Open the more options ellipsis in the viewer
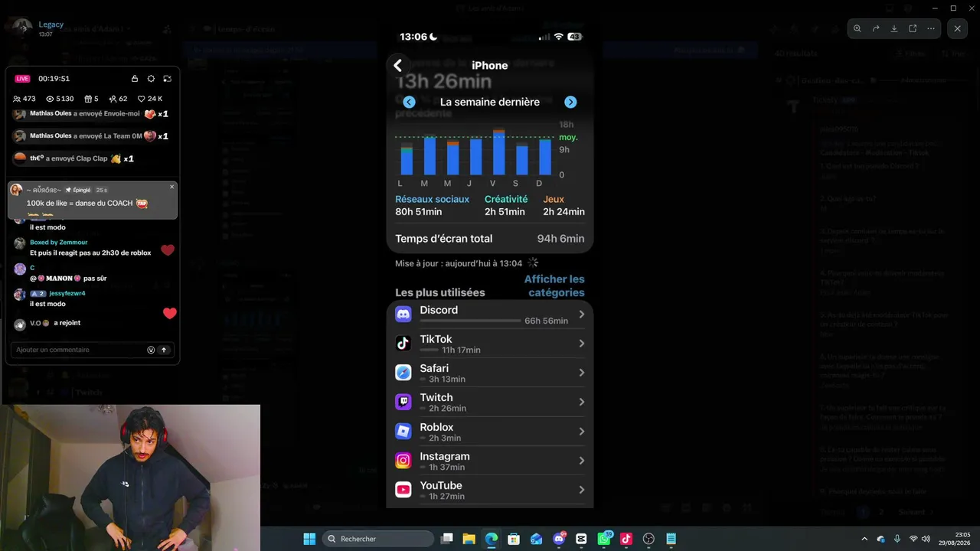The height and width of the screenshot is (551, 980). pos(931,28)
